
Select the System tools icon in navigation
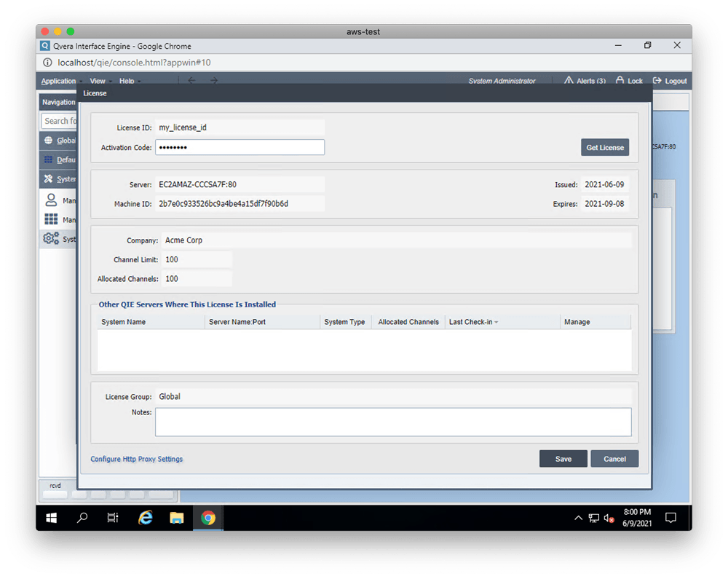(48, 178)
